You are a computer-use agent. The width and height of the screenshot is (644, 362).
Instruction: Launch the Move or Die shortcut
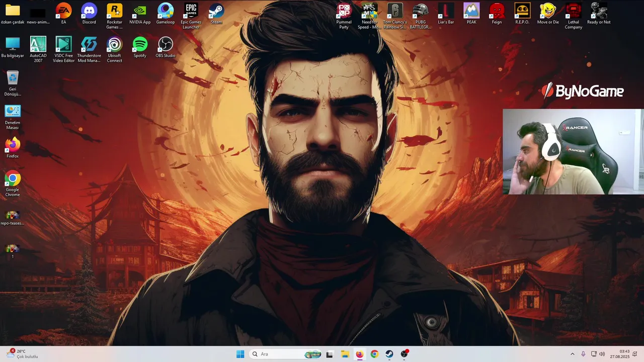coord(548,14)
